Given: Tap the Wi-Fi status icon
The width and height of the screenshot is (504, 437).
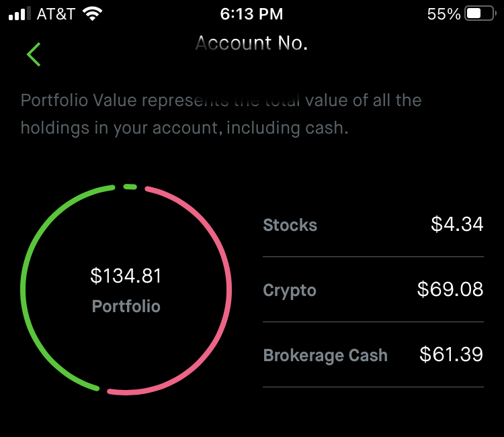Looking at the screenshot, I should pos(93,13).
